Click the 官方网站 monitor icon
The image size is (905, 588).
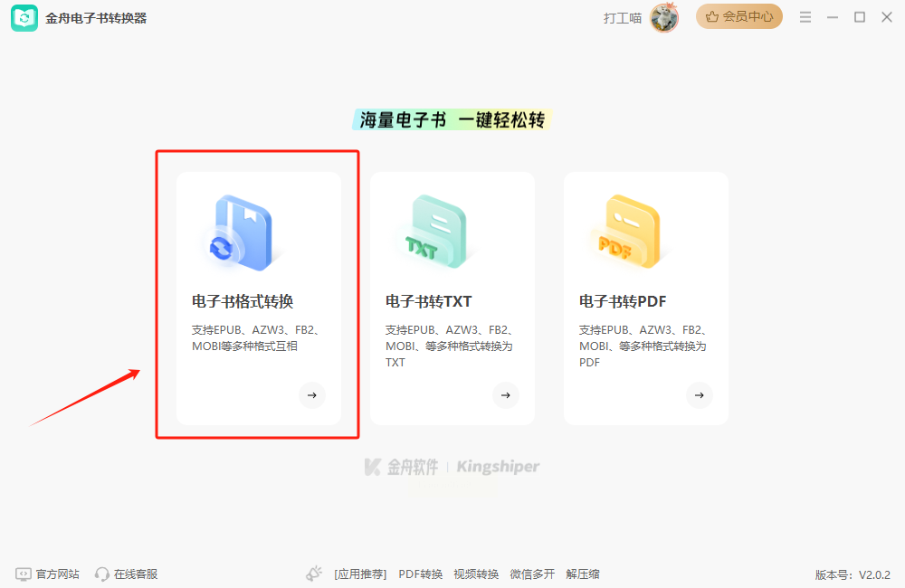click(x=24, y=574)
